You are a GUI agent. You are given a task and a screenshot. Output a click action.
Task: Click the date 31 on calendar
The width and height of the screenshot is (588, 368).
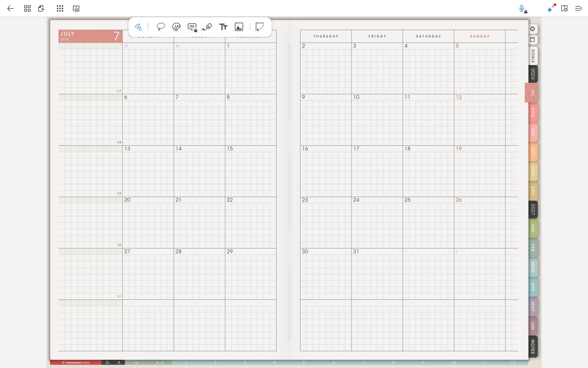click(356, 251)
